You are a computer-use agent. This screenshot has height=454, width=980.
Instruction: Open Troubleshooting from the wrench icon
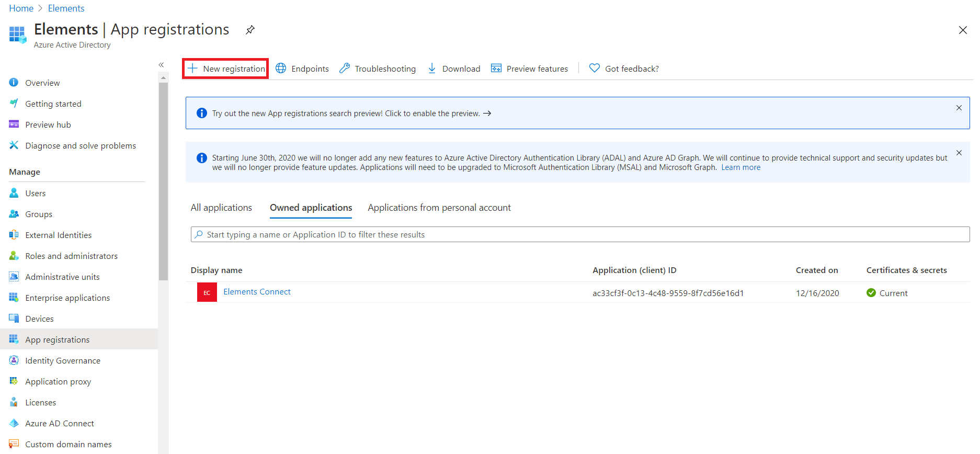coord(344,69)
